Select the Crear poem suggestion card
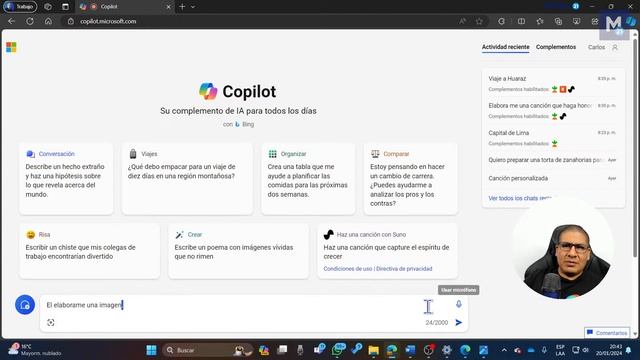This screenshot has width=640, height=360. pyautogui.click(x=238, y=251)
